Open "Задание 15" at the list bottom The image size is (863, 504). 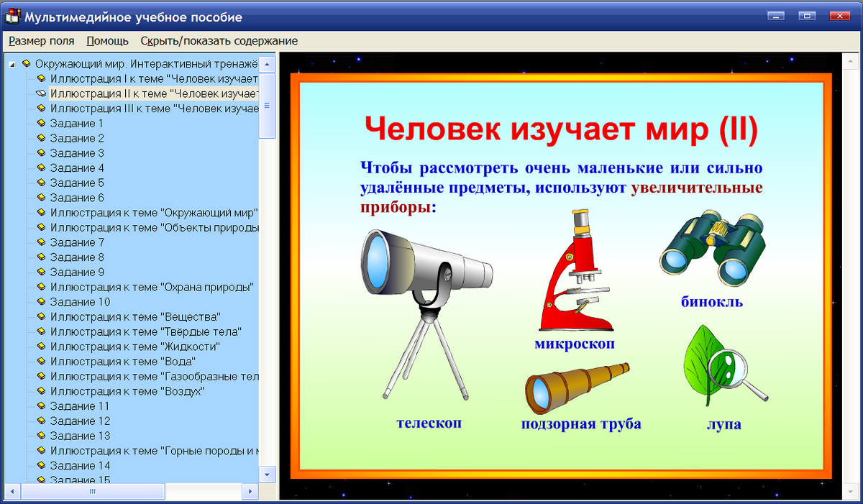(81, 478)
